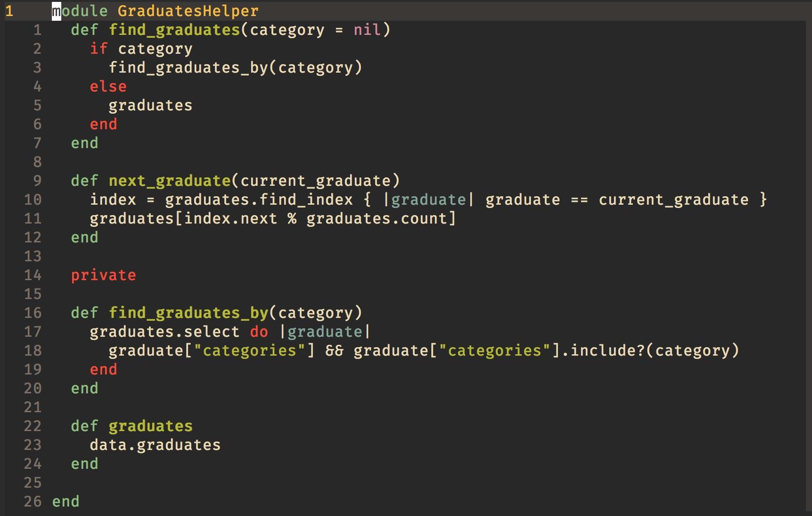Click the && operator in the select block
812x516 pixels.
point(334,350)
